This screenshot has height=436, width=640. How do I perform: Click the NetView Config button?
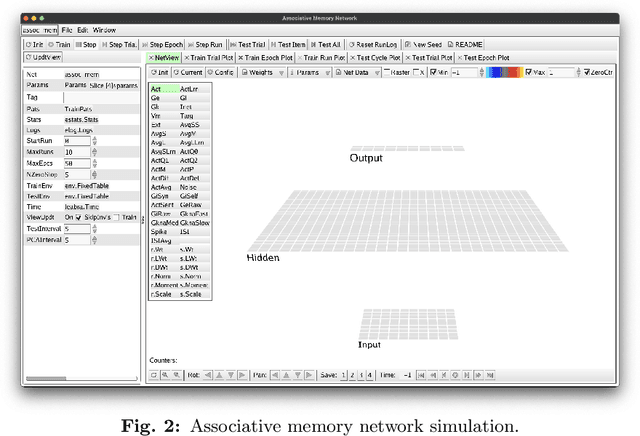click(220, 72)
